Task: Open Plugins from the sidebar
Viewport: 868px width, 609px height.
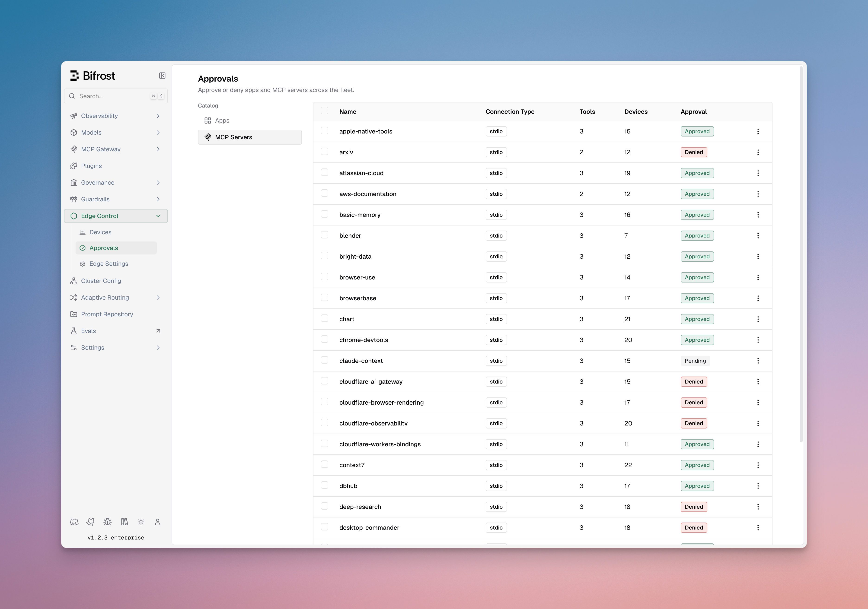Action: (116, 166)
